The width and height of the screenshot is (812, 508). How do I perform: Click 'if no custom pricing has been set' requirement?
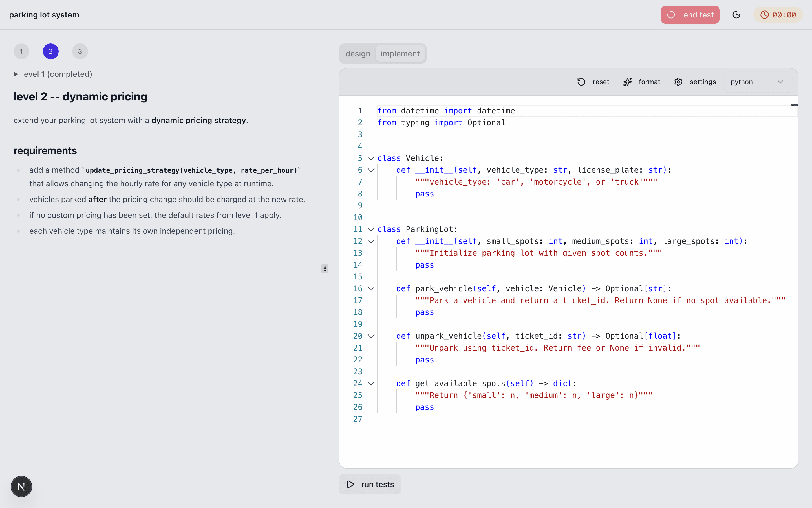pyautogui.click(x=155, y=215)
